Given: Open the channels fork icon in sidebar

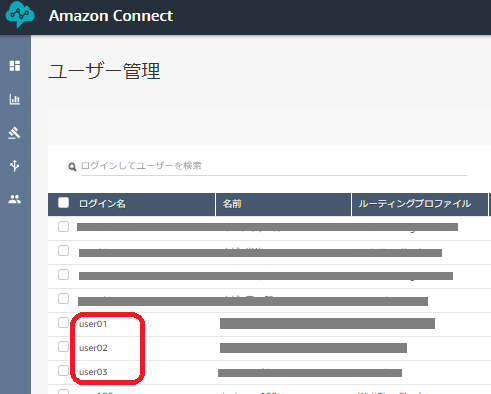Looking at the screenshot, I should click(14, 165).
